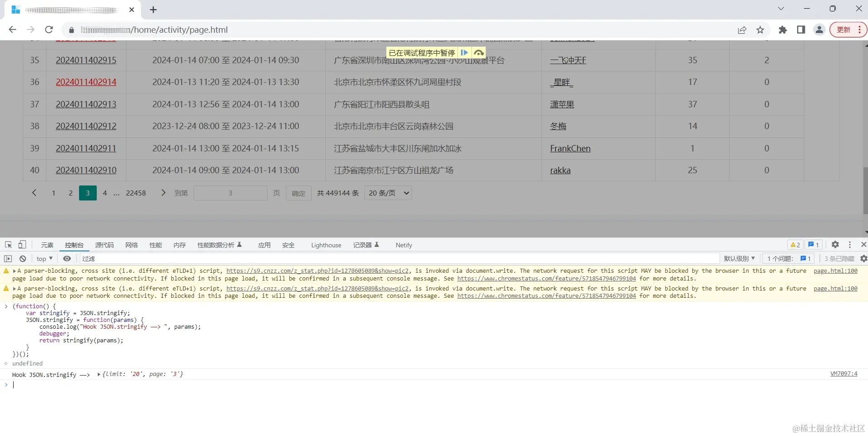Bookmark this page with the star icon

(x=760, y=30)
